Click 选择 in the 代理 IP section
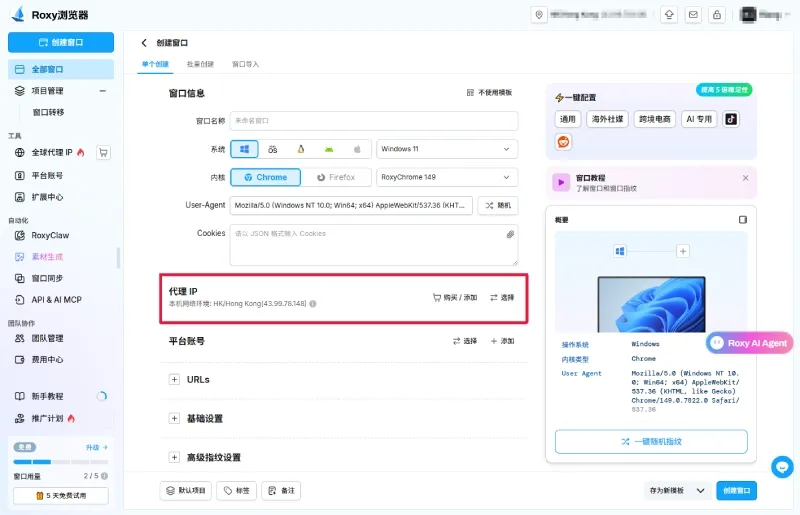800x515 pixels. 502,298
